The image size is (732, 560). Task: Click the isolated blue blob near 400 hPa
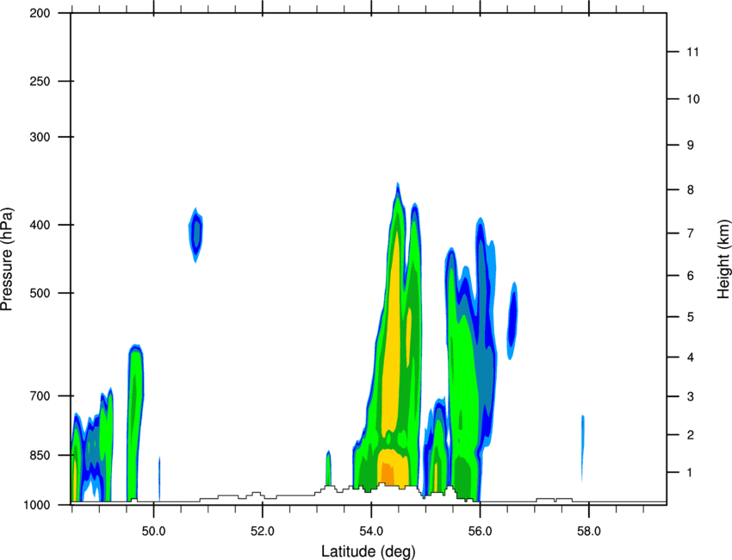pos(196,235)
